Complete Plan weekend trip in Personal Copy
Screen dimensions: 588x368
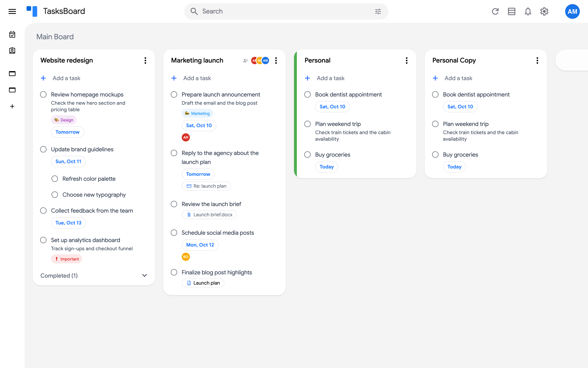click(435, 124)
